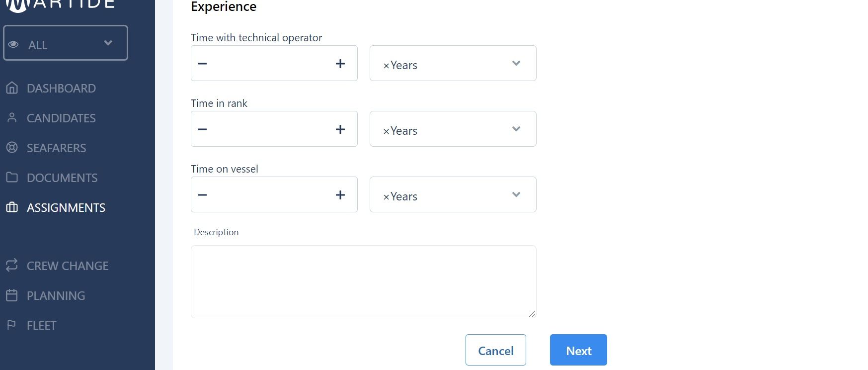The height and width of the screenshot is (370, 868).
Task: Click the Candidates person icon
Action: (12, 118)
